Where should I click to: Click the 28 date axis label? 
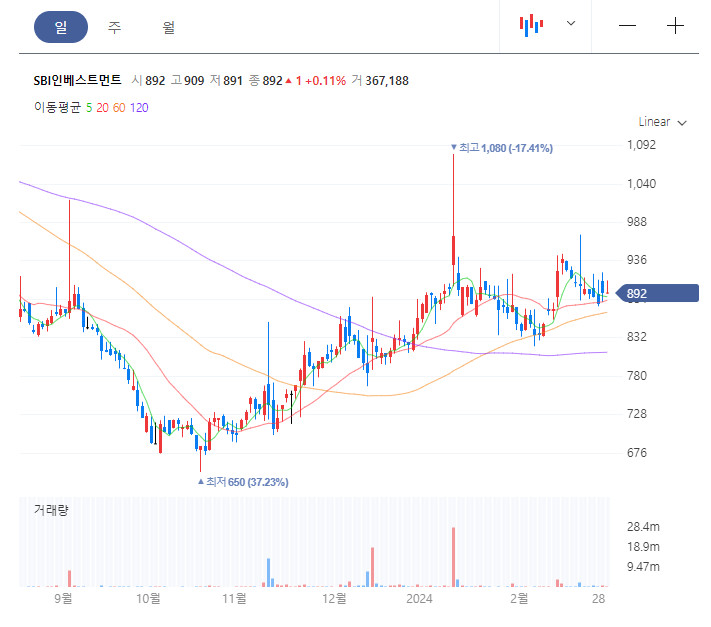click(599, 599)
